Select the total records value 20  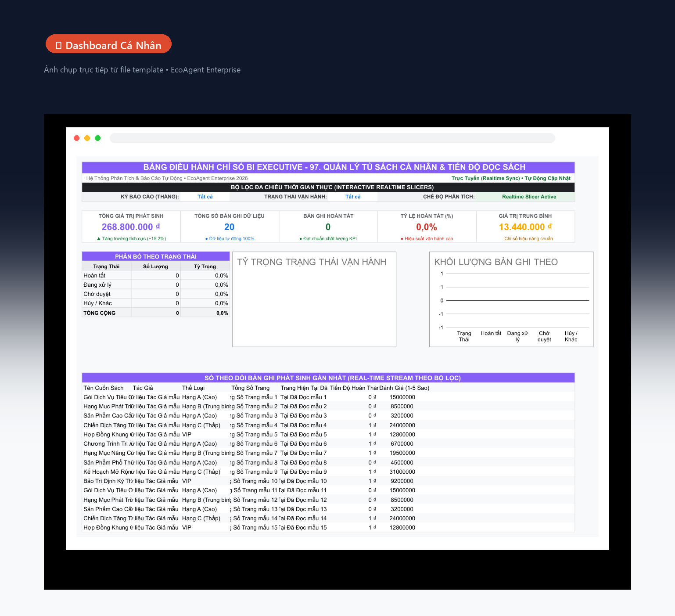click(229, 227)
